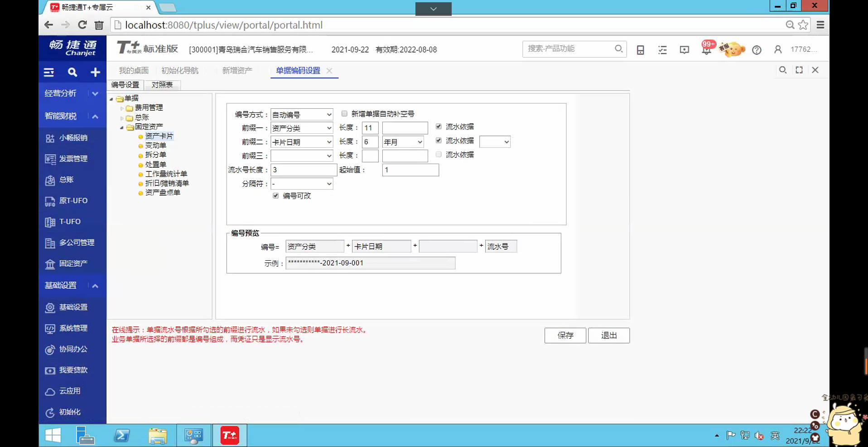Screen dimensions: 868x447
Task: Open the empty 前缀三 dropdown
Action: click(x=302, y=156)
